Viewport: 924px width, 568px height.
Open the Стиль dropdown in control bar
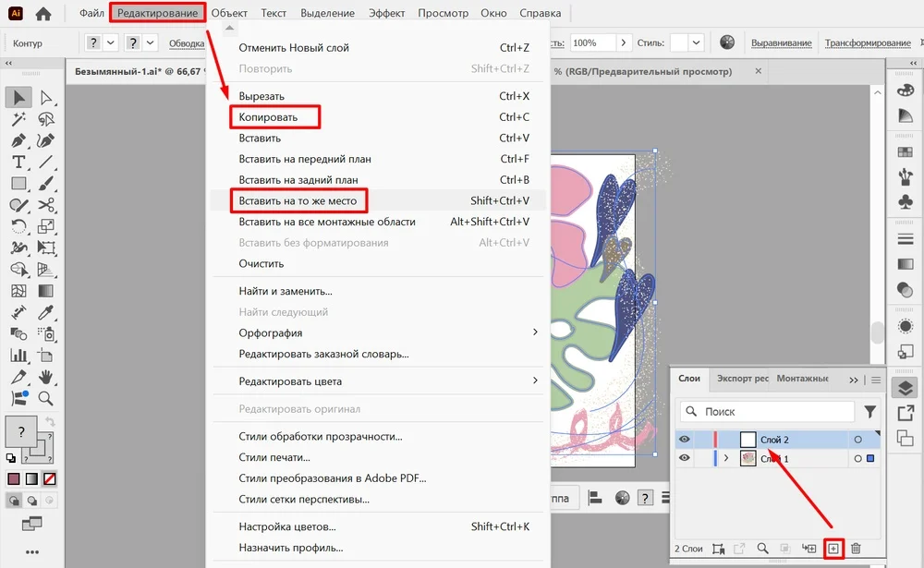pos(696,42)
